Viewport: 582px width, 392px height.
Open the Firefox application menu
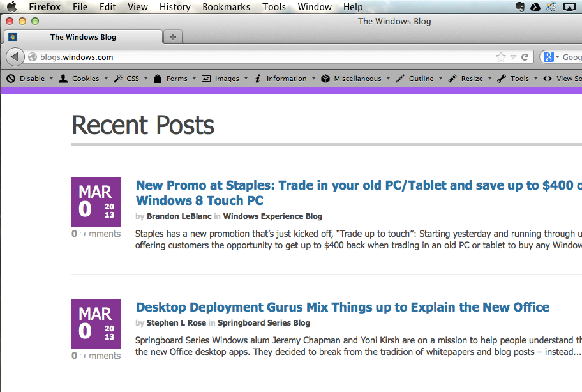tap(45, 6)
